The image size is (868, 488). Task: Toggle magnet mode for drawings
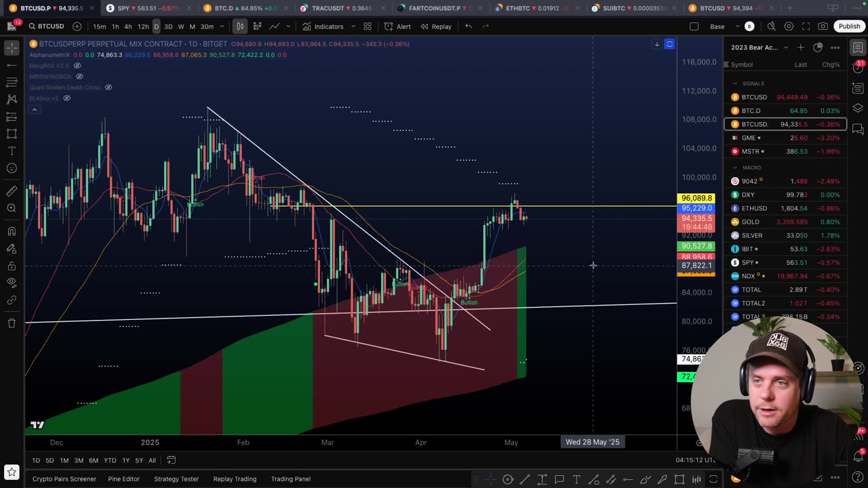point(12,231)
